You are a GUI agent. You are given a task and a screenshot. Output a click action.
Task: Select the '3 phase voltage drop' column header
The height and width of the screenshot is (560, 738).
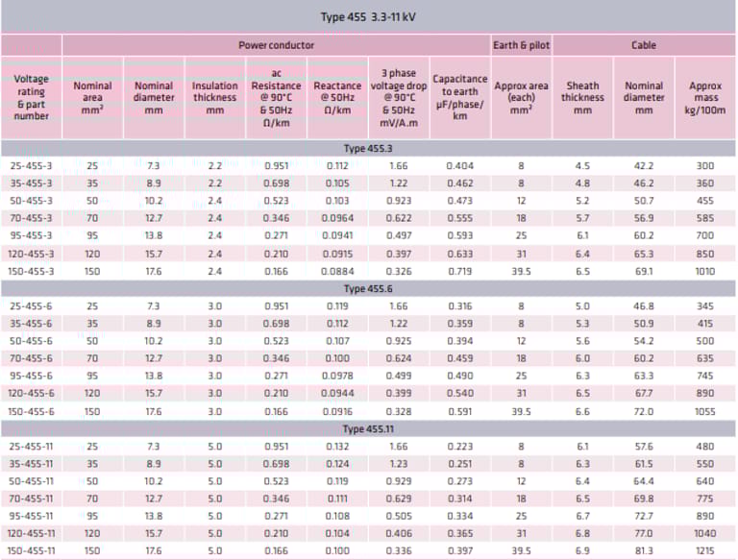point(399,97)
